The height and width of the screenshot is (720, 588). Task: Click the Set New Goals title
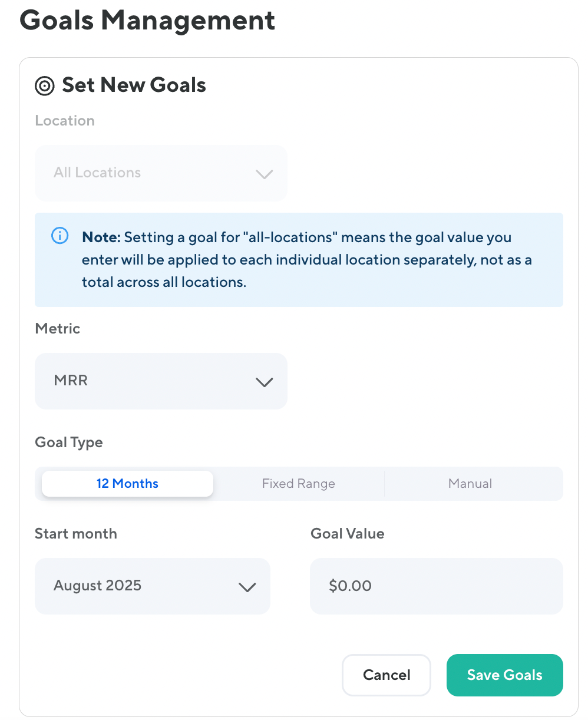(134, 85)
